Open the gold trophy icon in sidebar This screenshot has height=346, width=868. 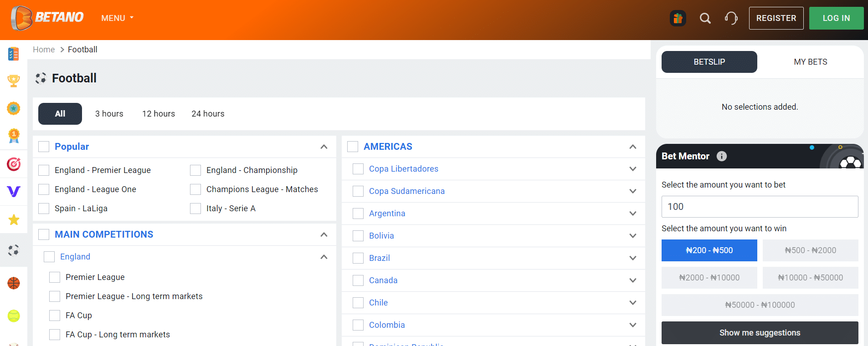click(x=14, y=81)
